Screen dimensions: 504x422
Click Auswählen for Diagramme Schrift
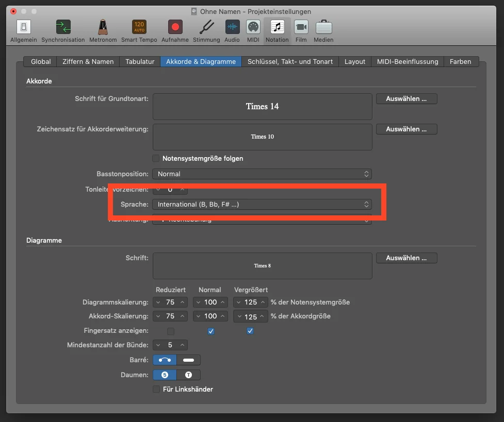[407, 258]
